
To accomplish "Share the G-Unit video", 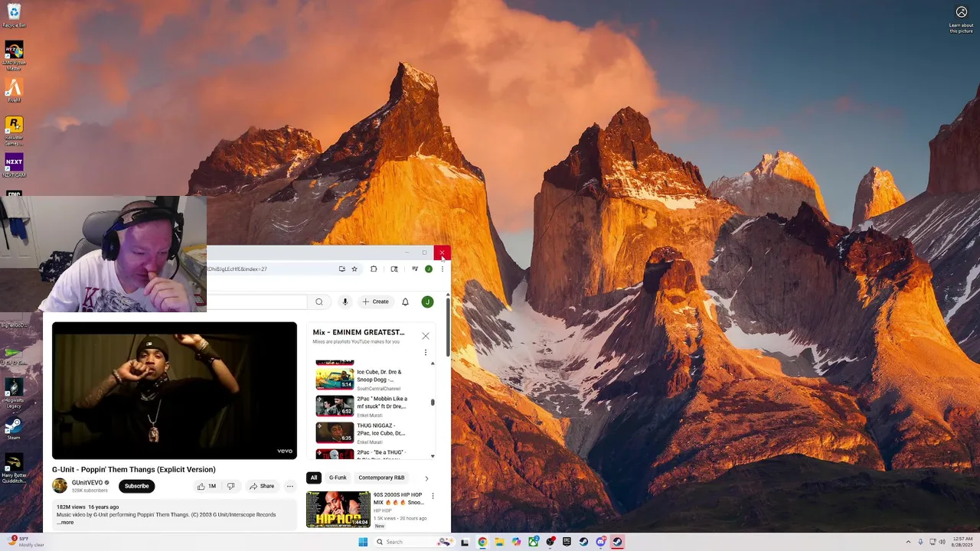I will [262, 486].
